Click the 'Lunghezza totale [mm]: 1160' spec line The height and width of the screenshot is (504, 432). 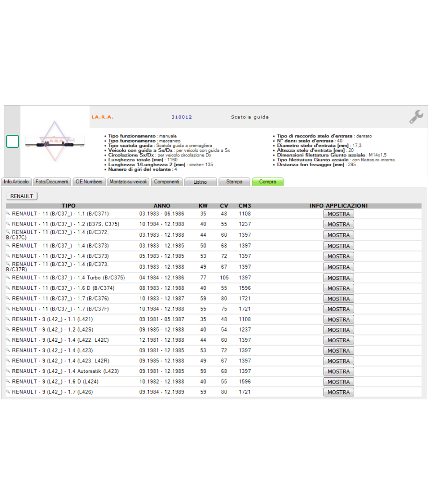click(x=143, y=160)
